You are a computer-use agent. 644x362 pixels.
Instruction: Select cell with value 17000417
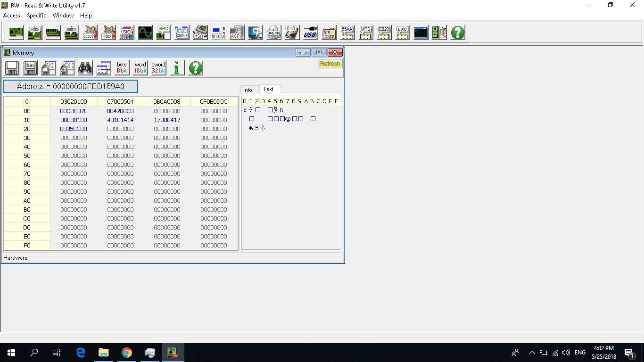pos(167,120)
